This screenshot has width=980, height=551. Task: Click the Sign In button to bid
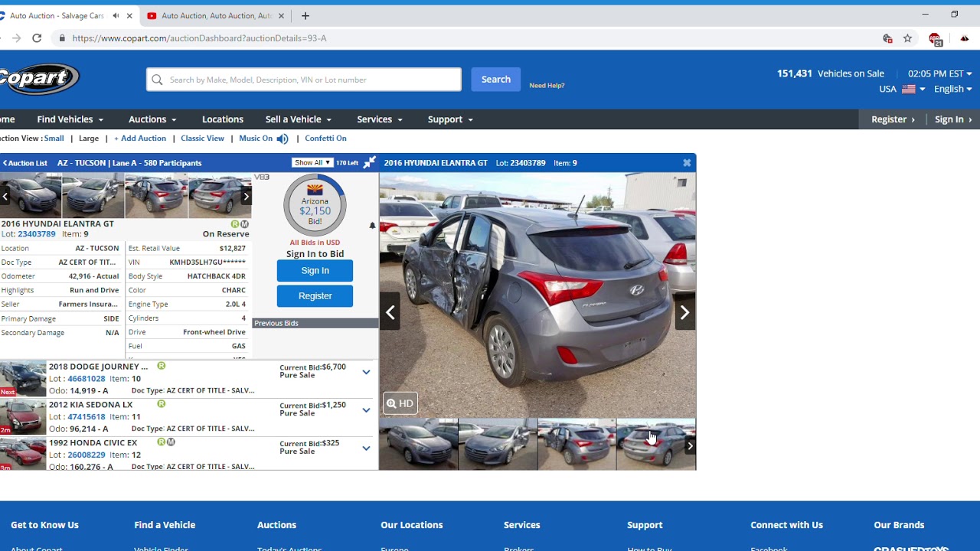pos(315,270)
